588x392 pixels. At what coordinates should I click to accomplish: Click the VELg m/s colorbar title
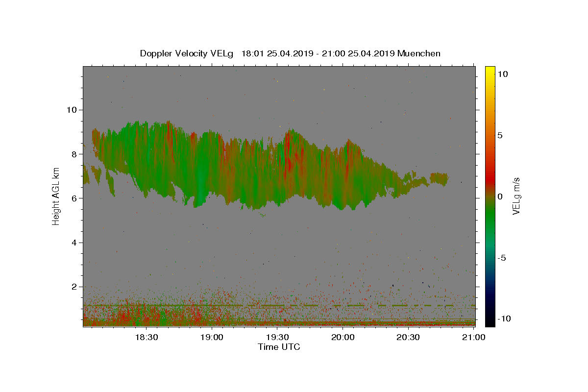pyautogui.click(x=516, y=196)
